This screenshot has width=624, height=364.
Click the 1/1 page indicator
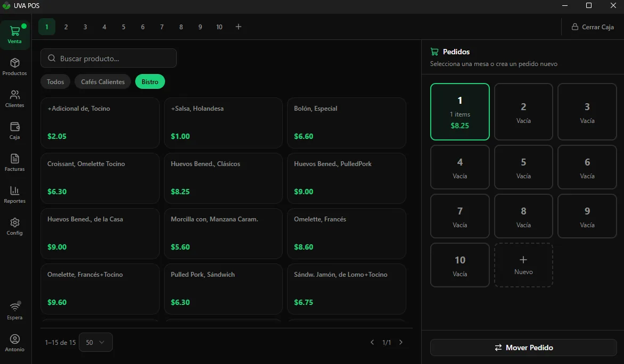tap(387, 343)
